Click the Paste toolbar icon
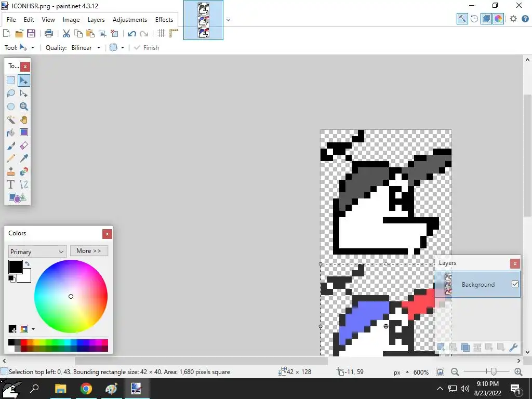 (x=90, y=33)
